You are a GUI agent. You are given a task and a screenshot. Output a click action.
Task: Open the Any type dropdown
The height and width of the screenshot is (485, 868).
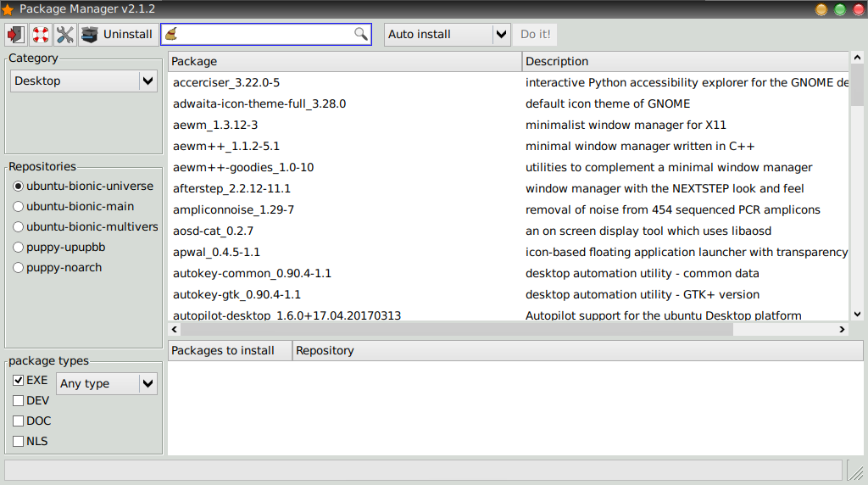[x=107, y=384]
